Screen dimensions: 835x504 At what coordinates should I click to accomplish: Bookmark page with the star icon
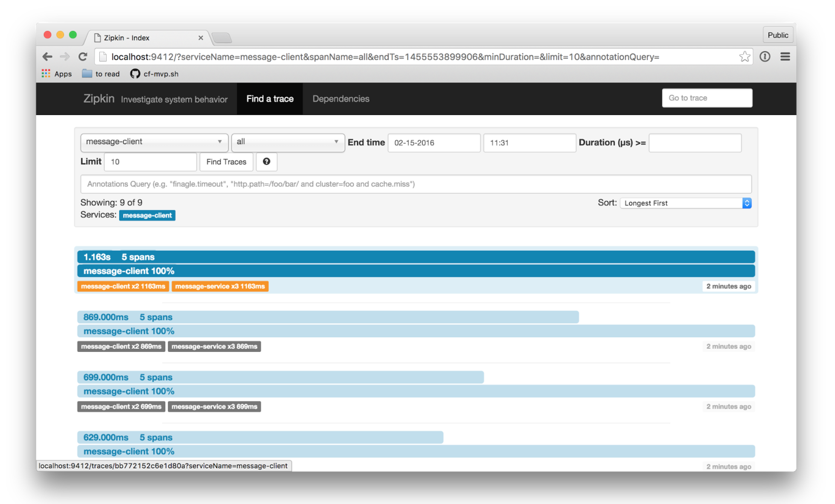(744, 57)
